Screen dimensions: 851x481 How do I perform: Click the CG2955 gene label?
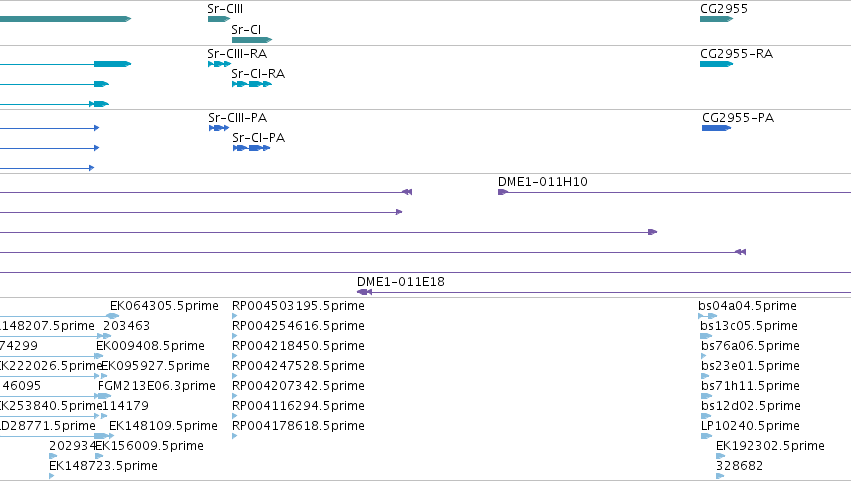click(724, 9)
